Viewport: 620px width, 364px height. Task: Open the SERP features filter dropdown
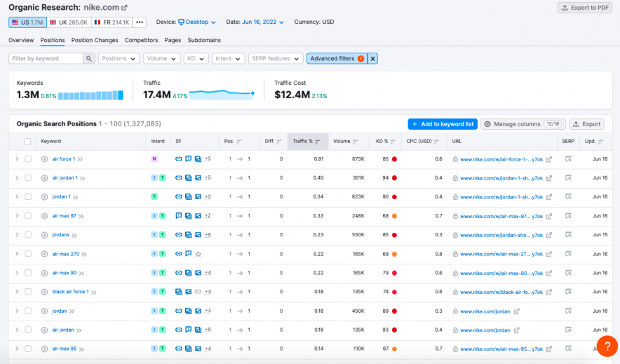coord(274,59)
